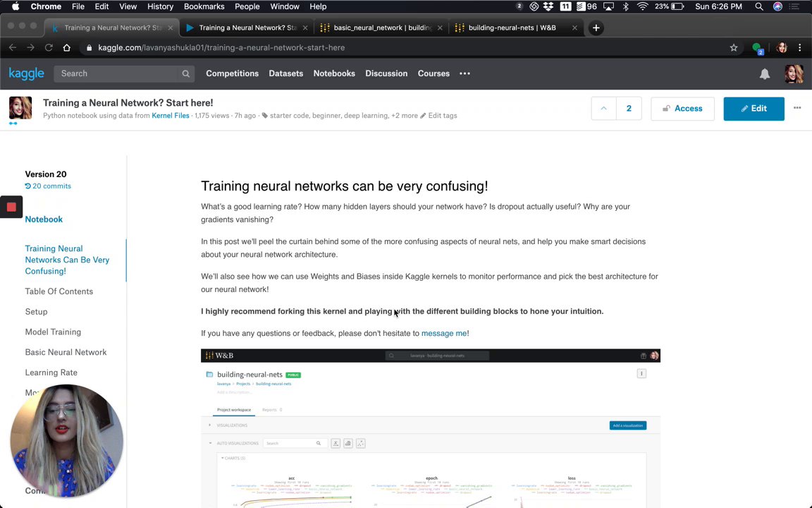Click the AirPlay display icon
The height and width of the screenshot is (508, 812).
[x=608, y=7]
